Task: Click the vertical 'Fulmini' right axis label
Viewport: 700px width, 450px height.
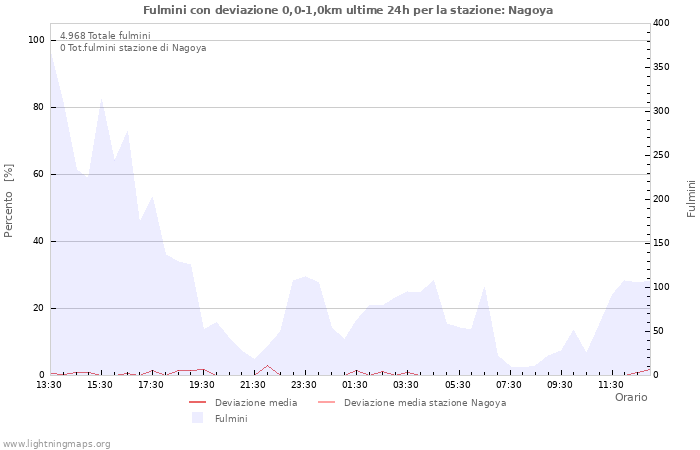Action: pyautogui.click(x=691, y=199)
